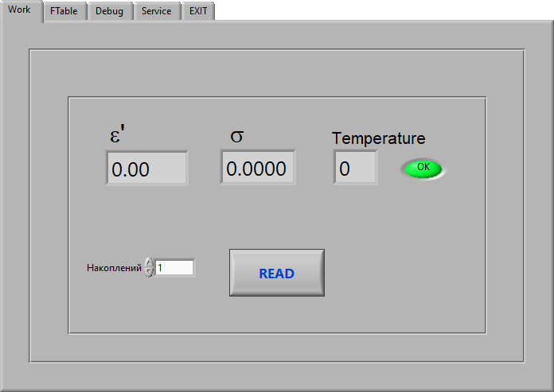Click the green OK status indicator
Screen dimensions: 554x392
coord(423,168)
